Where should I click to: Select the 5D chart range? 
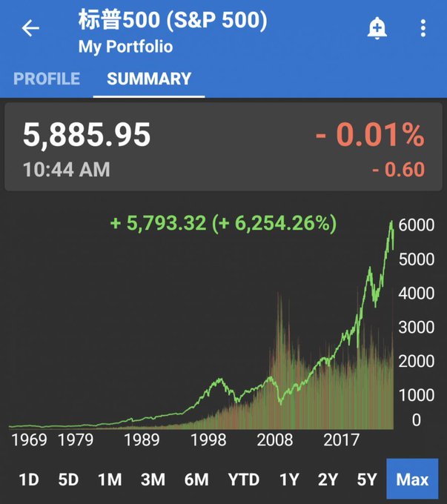coord(68,480)
